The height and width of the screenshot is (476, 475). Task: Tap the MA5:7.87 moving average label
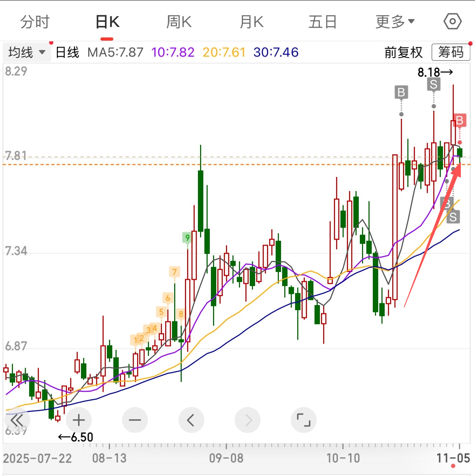(116, 53)
